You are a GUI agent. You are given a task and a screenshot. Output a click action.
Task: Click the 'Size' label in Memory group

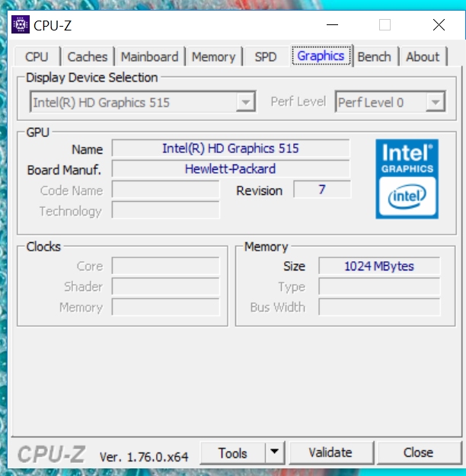(294, 266)
